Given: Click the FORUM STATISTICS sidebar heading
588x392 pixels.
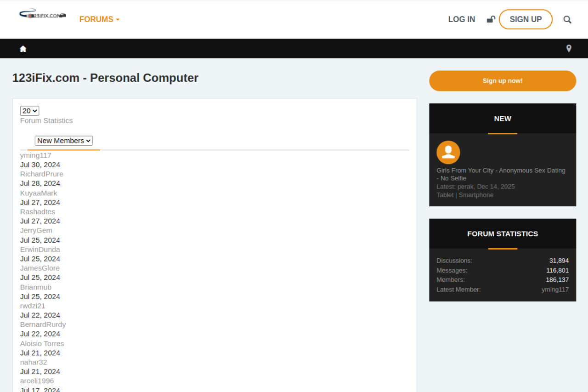Looking at the screenshot, I should coord(503,234).
